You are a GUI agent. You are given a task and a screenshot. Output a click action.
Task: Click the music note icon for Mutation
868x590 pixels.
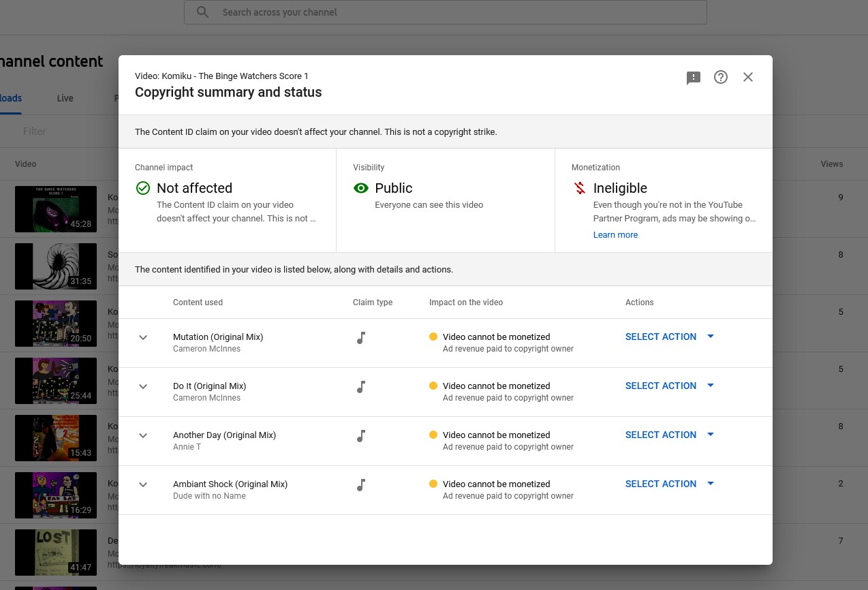(361, 337)
